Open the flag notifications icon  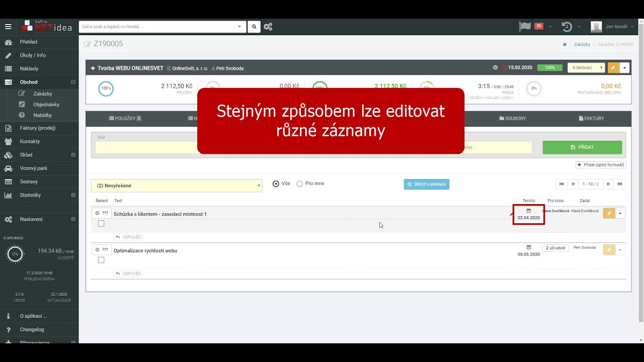tap(525, 27)
